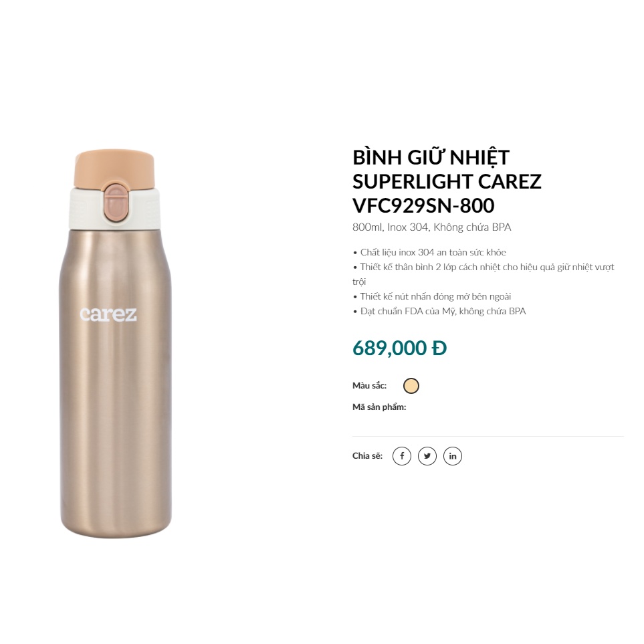The height and width of the screenshot is (644, 644).
Task: Click the Thiết kế nút nhấn bullet line
Action: 432,296
